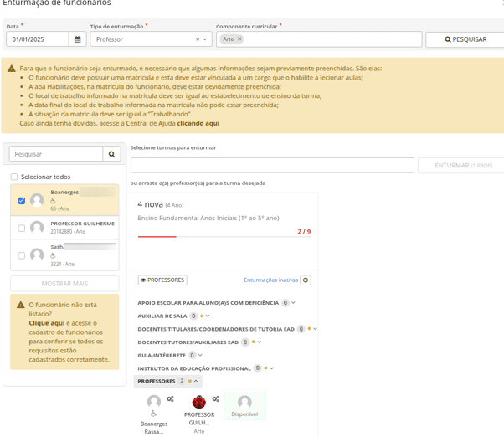Click the accessibility icon above Boanerges Rassa name
This screenshot has height=437, width=504.
[x=154, y=414]
